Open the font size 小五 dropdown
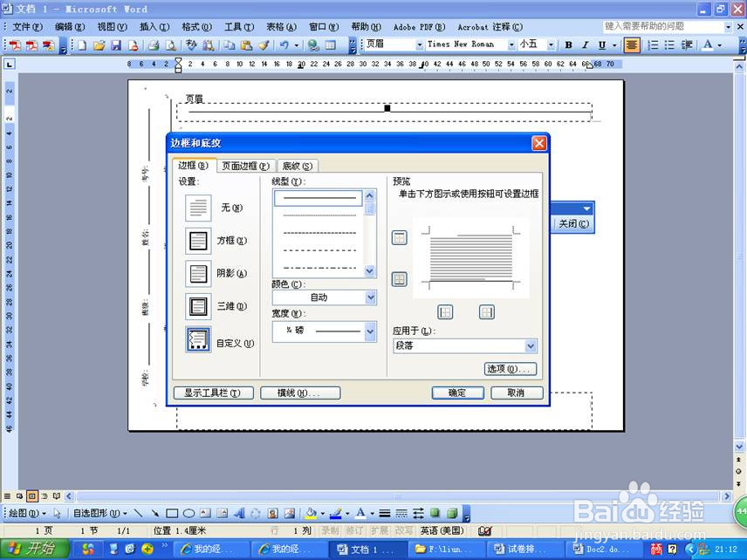Image resolution: width=747 pixels, height=560 pixels. (551, 44)
